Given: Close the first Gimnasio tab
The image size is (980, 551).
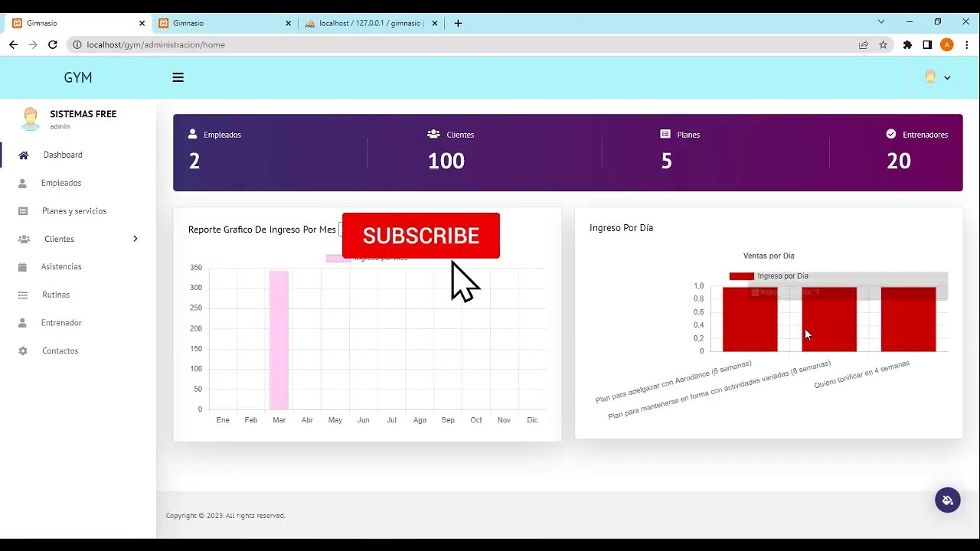Looking at the screenshot, I should pyautogui.click(x=142, y=23).
